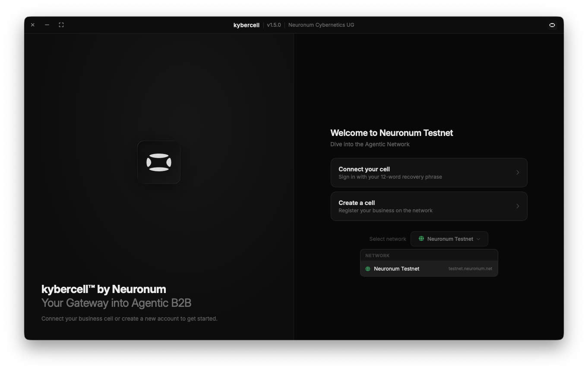588x372 pixels.
Task: Click Welcome to Neuronum Testnet heading
Action: [x=392, y=133]
